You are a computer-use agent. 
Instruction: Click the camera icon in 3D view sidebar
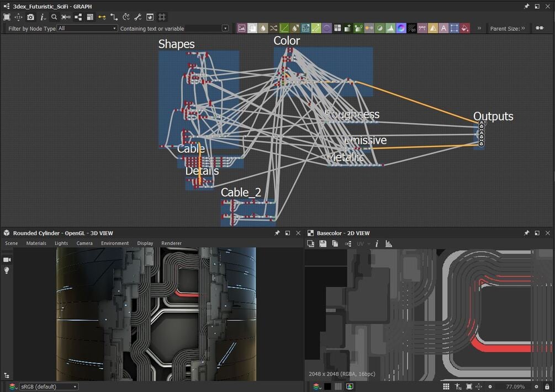[x=7, y=259]
